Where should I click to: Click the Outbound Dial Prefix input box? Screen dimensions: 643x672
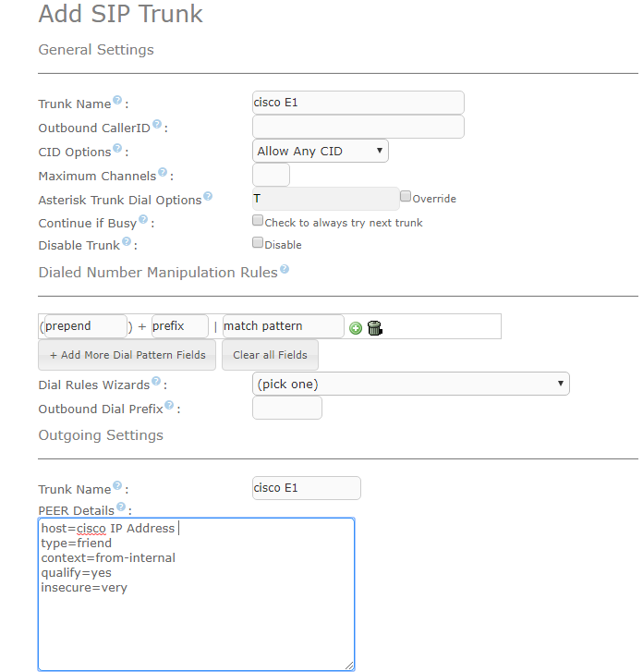[x=286, y=408]
